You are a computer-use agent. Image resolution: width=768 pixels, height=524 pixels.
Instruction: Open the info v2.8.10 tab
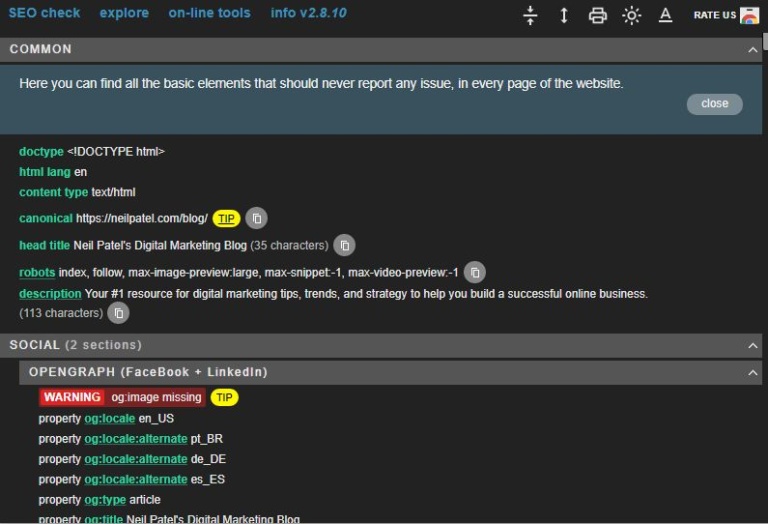309,13
